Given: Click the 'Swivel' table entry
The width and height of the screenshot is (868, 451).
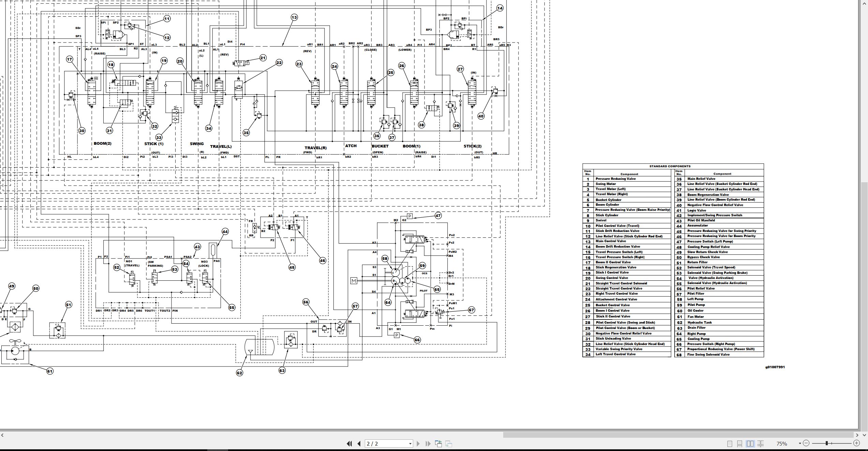Looking at the screenshot, I should coord(601,220).
